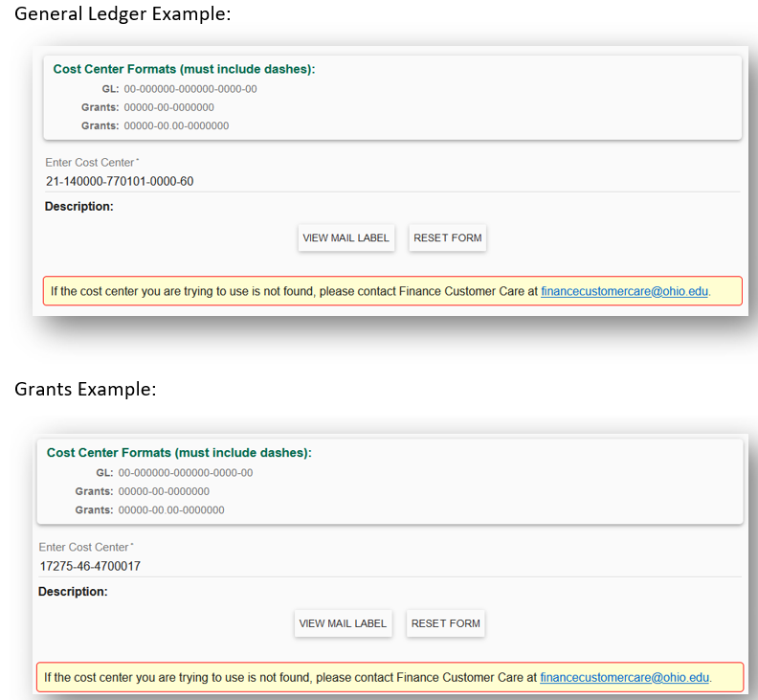The width and height of the screenshot is (758, 700).
Task: Click View Mail Label in Grants example
Action: pos(343,623)
